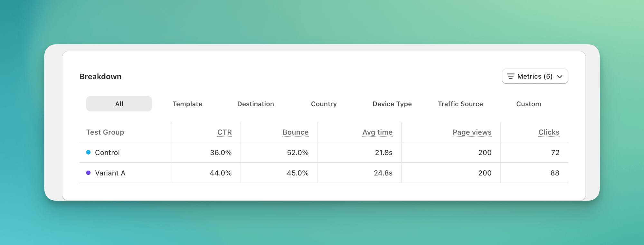Open the Country breakdown tab
The width and height of the screenshot is (644, 245).
point(324,104)
